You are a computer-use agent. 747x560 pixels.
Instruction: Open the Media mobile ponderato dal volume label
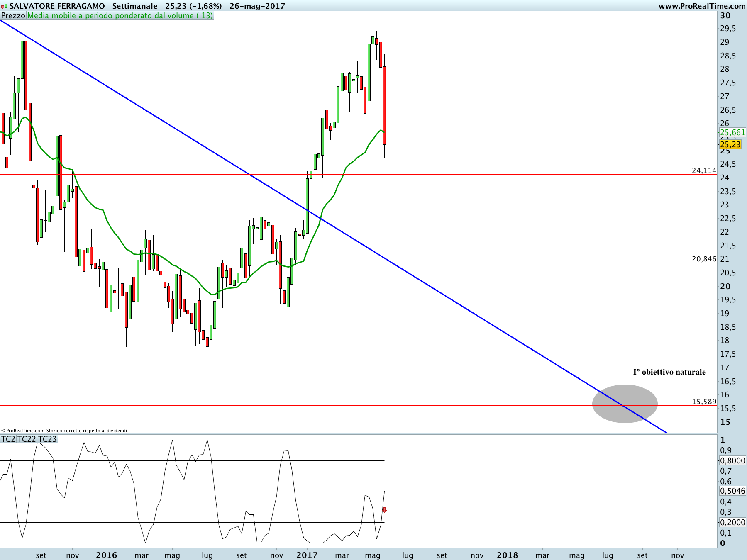coord(120,16)
